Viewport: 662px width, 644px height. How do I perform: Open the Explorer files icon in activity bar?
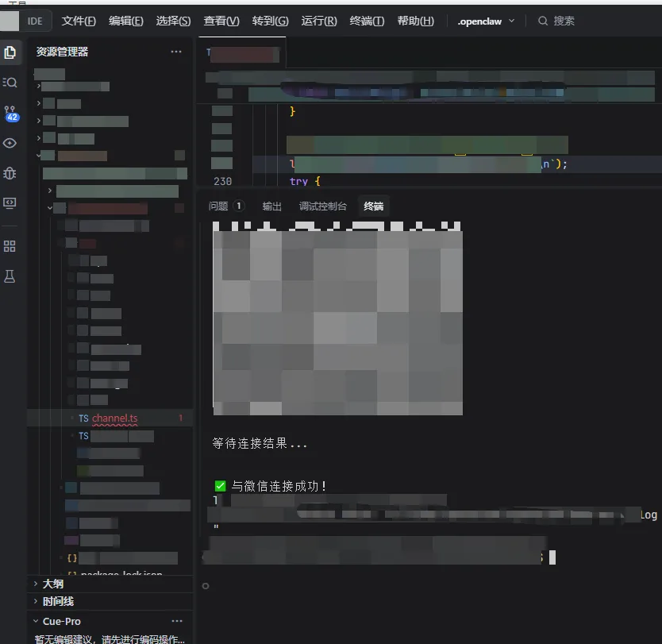point(10,52)
